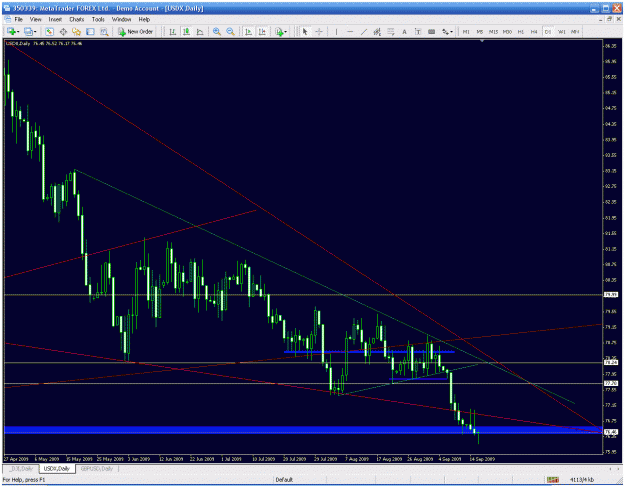Switch timeframe to M30
Image resolution: width=625 pixels, height=486 pixels.
click(507, 31)
